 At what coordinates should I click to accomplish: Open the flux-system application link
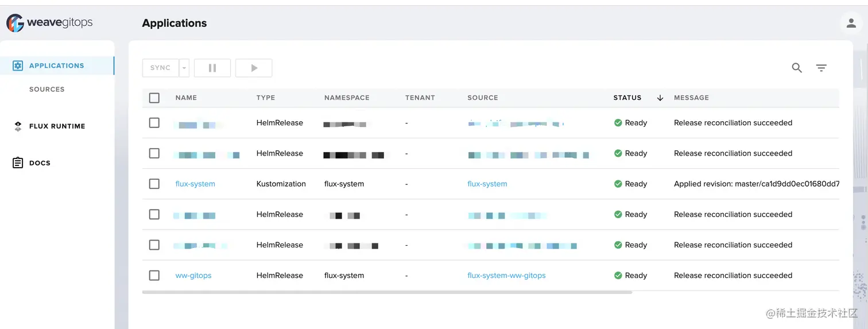tap(195, 184)
